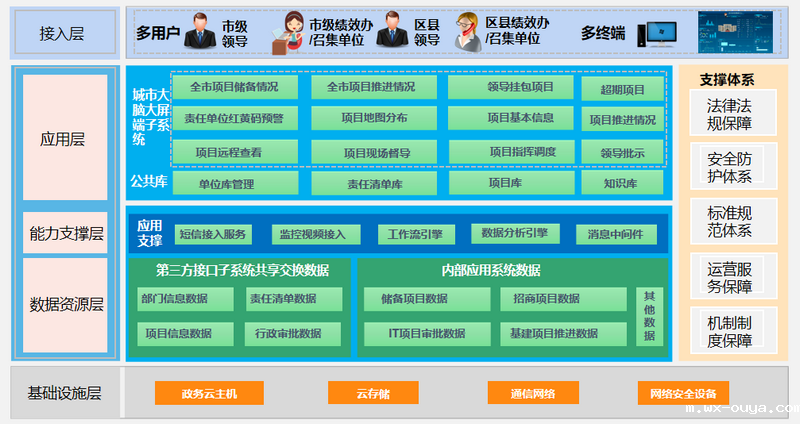
Task: Click the 区县领导 businessman icon
Action: 389,33
